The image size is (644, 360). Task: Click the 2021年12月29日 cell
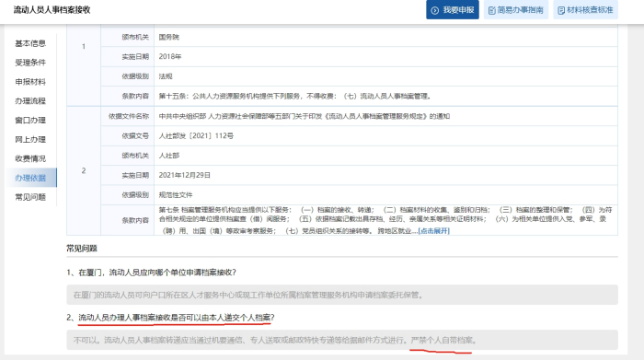pyautogui.click(x=385, y=176)
